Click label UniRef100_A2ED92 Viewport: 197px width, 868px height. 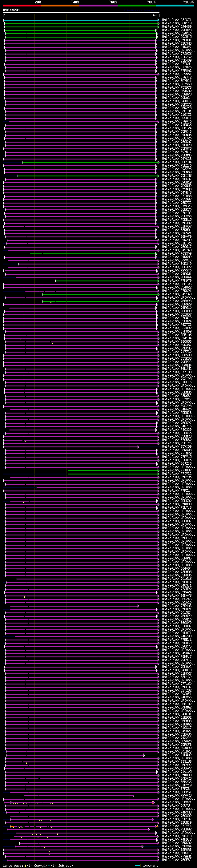click(x=176, y=829)
